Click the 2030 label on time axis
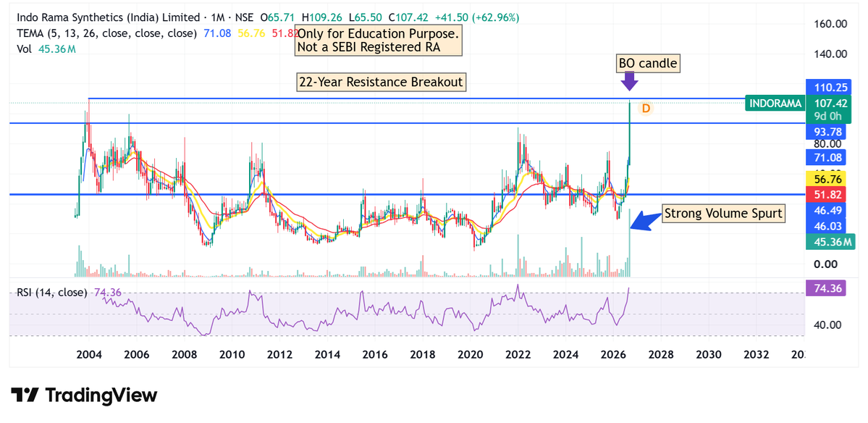The height and width of the screenshot is (423, 868). (x=709, y=354)
